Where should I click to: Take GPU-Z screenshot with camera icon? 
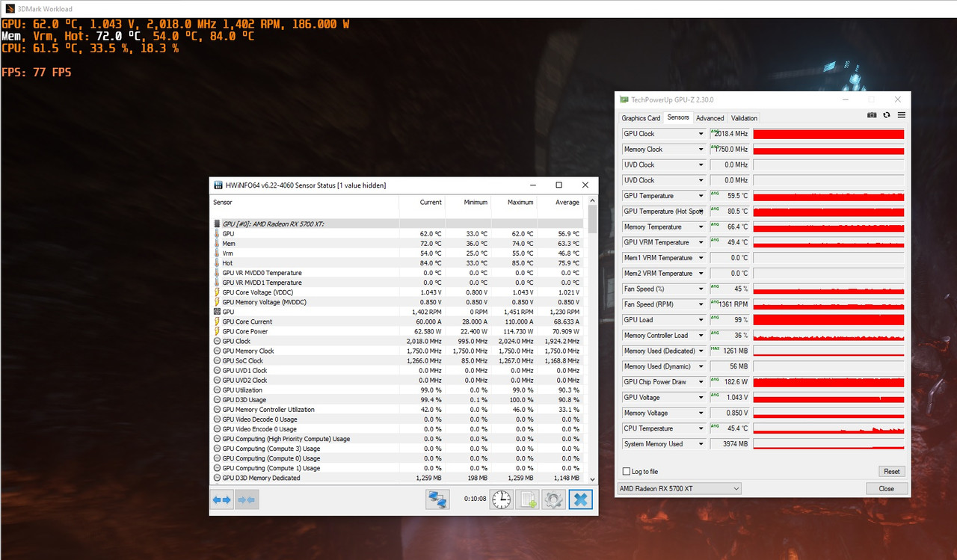(x=872, y=115)
